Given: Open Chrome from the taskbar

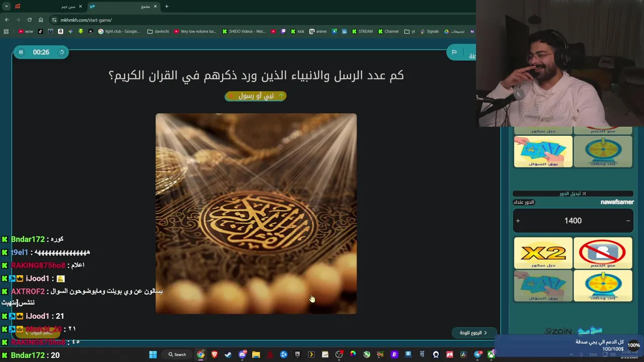Looking at the screenshot, I should pos(201,354).
